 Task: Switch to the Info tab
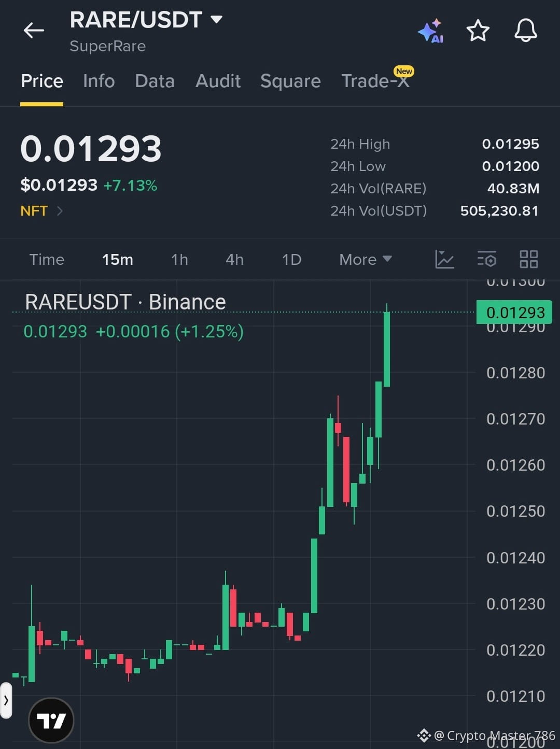pos(99,81)
